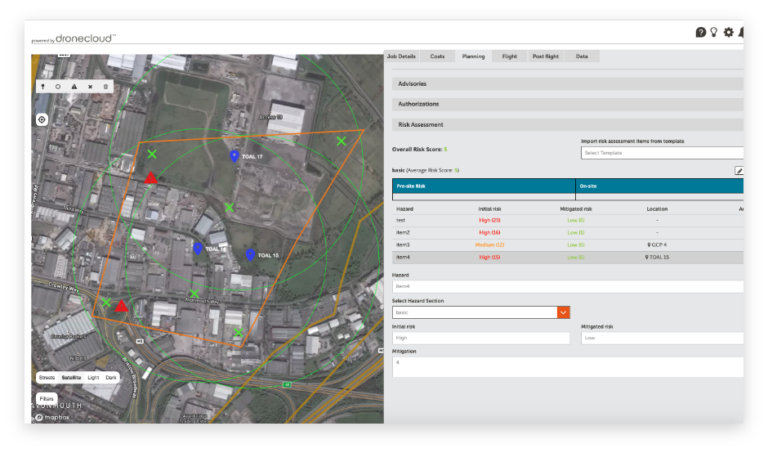
Task: Open the Select Template dropdown
Action: (661, 153)
